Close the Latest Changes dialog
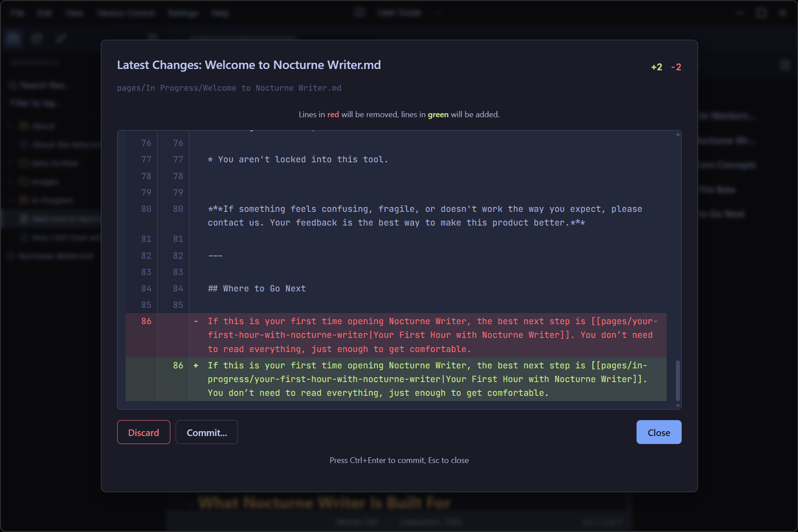 click(x=658, y=432)
